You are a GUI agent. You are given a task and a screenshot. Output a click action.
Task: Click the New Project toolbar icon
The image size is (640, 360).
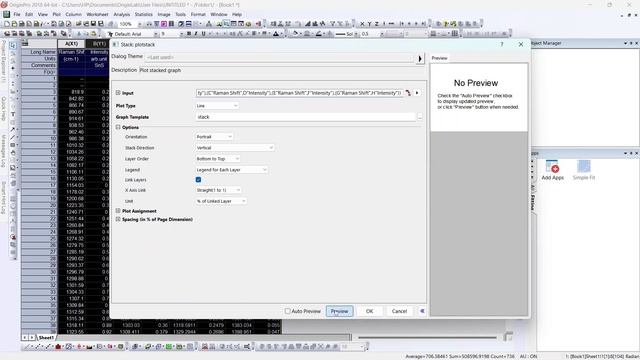click(7, 24)
